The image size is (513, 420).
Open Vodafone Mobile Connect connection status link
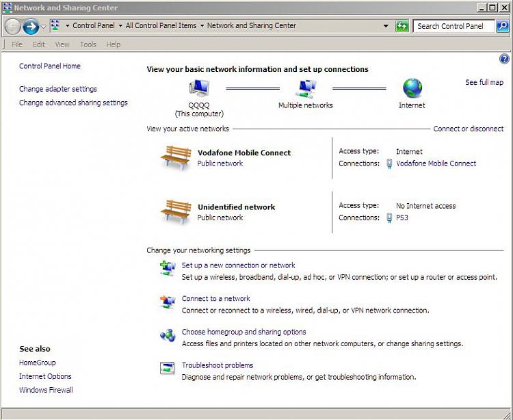click(x=436, y=163)
